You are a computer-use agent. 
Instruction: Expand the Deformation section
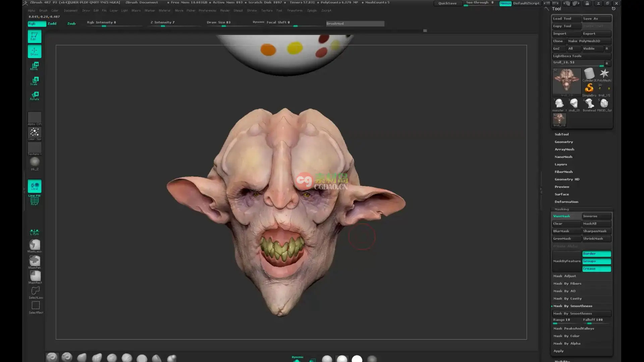[566, 202]
